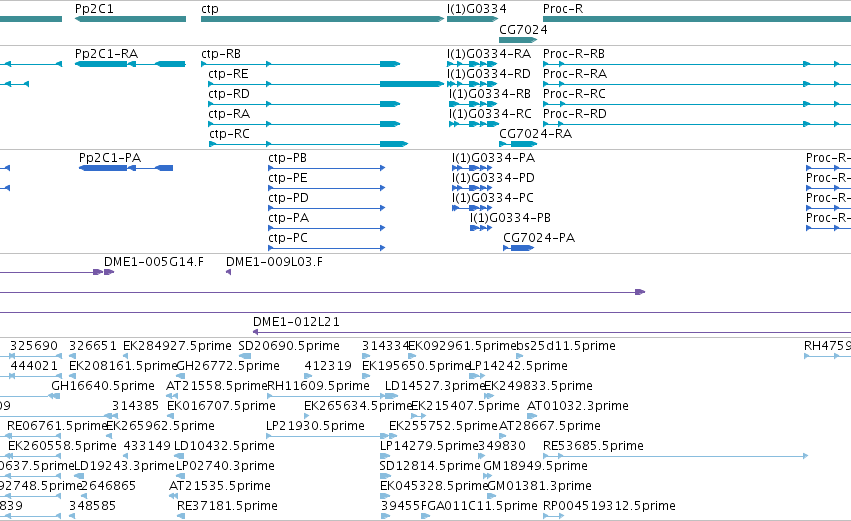Select transcript Proc-R-RD
This screenshot has width=851, height=521.
575,114
